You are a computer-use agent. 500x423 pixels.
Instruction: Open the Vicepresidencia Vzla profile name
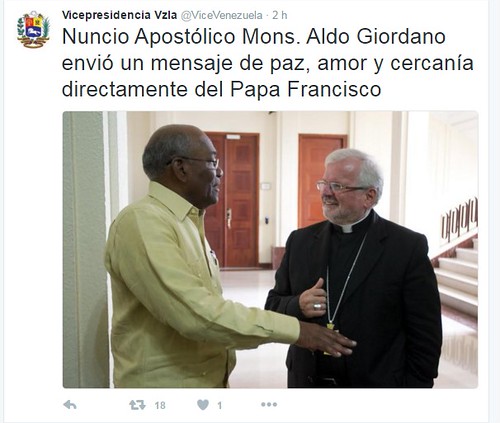pyautogui.click(x=119, y=15)
